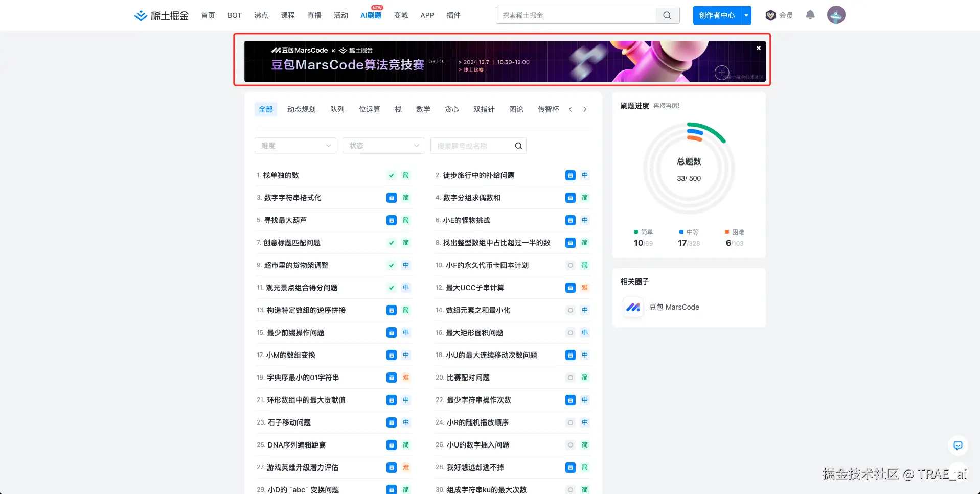Open the notification bell
The width and height of the screenshot is (980, 494).
click(810, 15)
